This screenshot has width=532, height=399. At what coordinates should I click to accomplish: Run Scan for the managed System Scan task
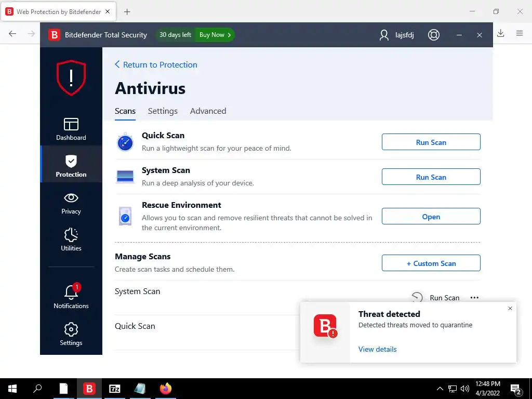click(x=445, y=298)
